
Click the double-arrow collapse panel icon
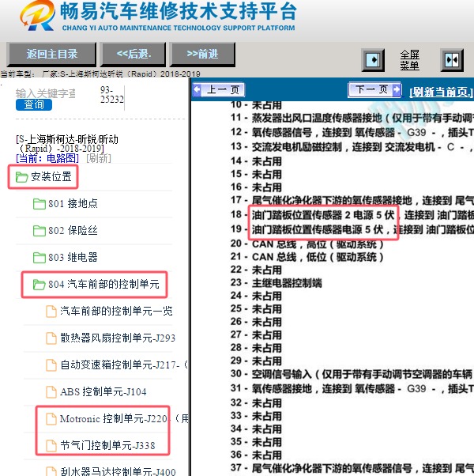(452, 60)
